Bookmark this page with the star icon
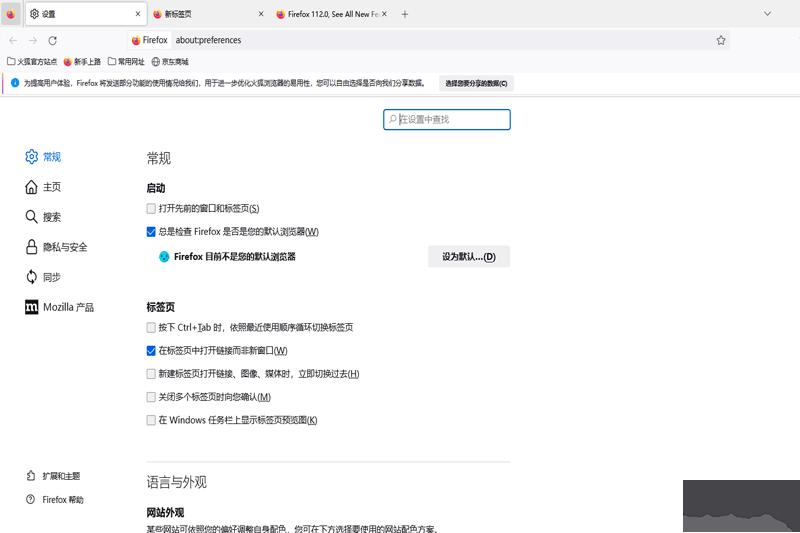800x533 pixels. (720, 40)
